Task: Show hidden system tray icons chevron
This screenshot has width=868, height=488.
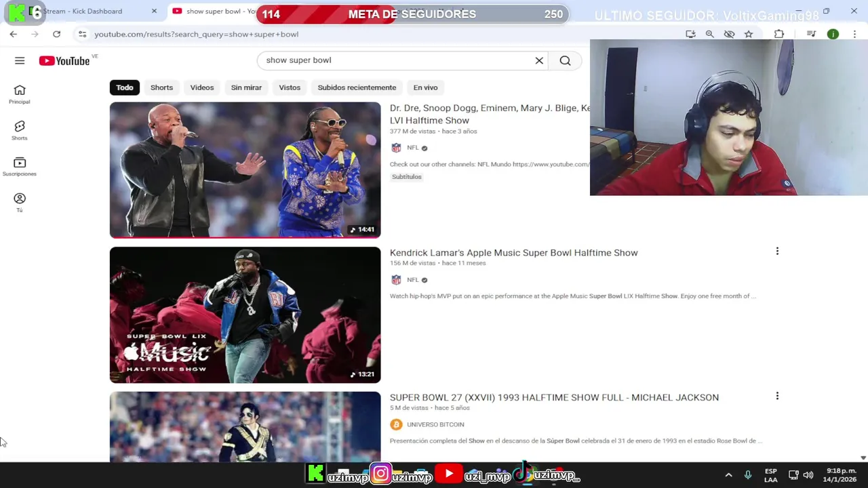Action: tap(728, 475)
